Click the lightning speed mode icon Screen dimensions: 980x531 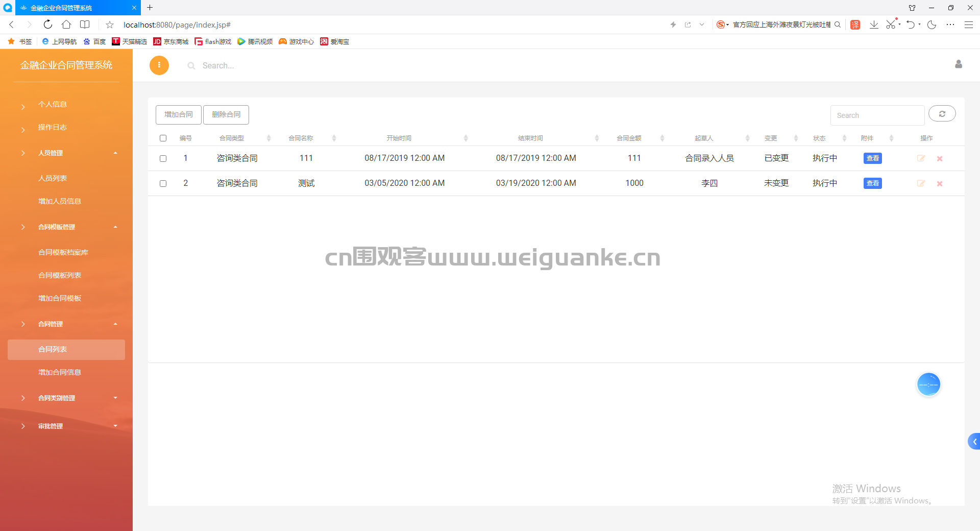[673, 25]
